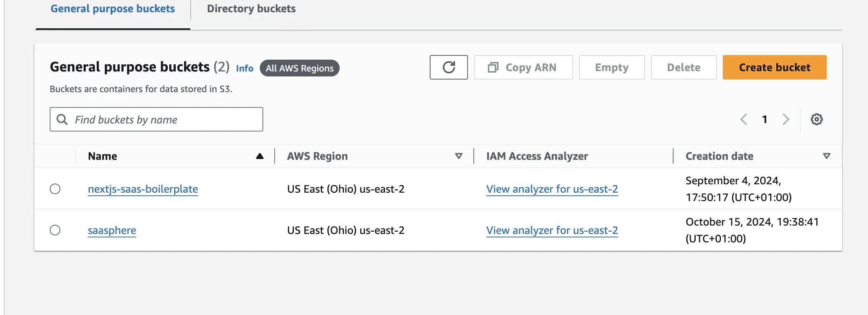The width and height of the screenshot is (868, 315).
Task: Click the Delete button
Action: 683,67
